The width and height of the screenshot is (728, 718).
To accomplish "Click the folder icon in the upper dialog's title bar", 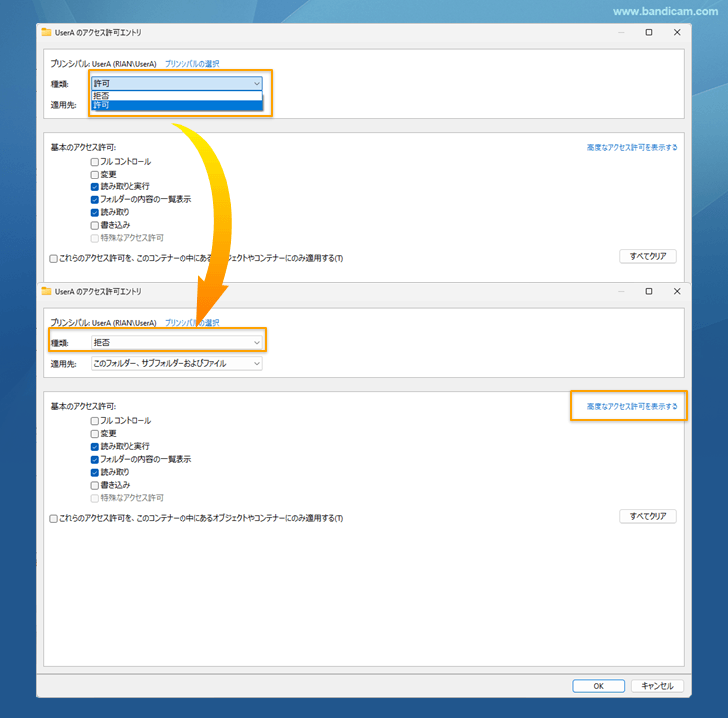I will 47,32.
